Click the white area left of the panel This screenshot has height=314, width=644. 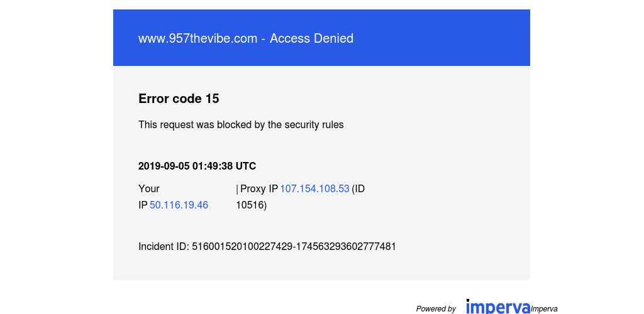(56, 157)
